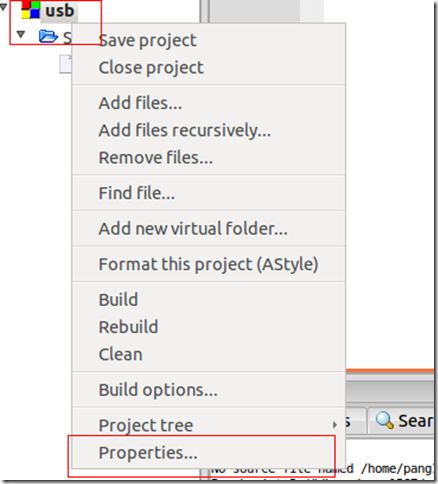Open the Project tree submenu arrow

(334, 424)
